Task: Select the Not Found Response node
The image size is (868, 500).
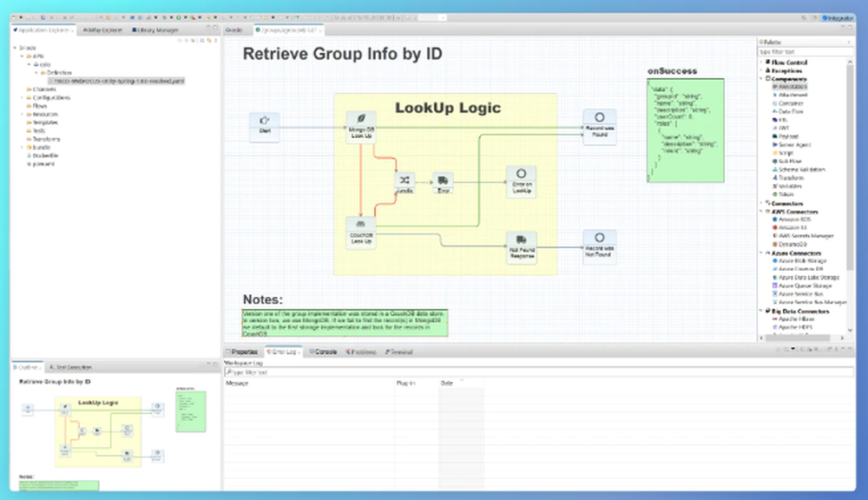Action: (522, 247)
